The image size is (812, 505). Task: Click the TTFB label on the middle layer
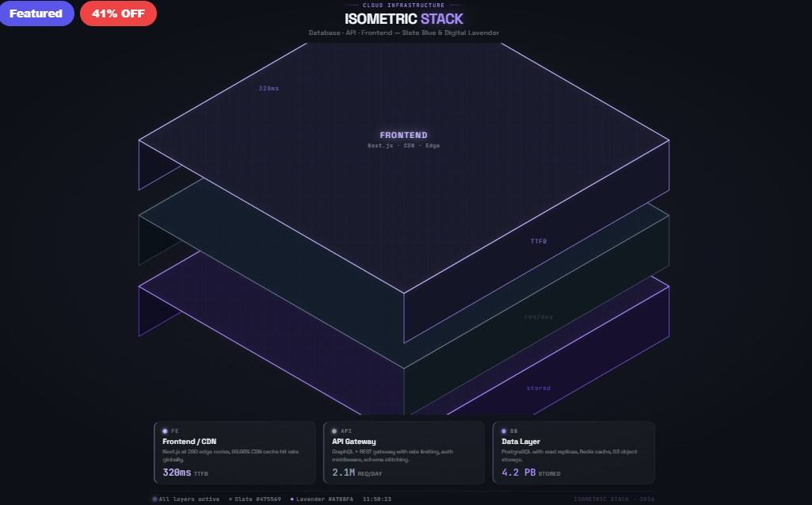click(539, 241)
